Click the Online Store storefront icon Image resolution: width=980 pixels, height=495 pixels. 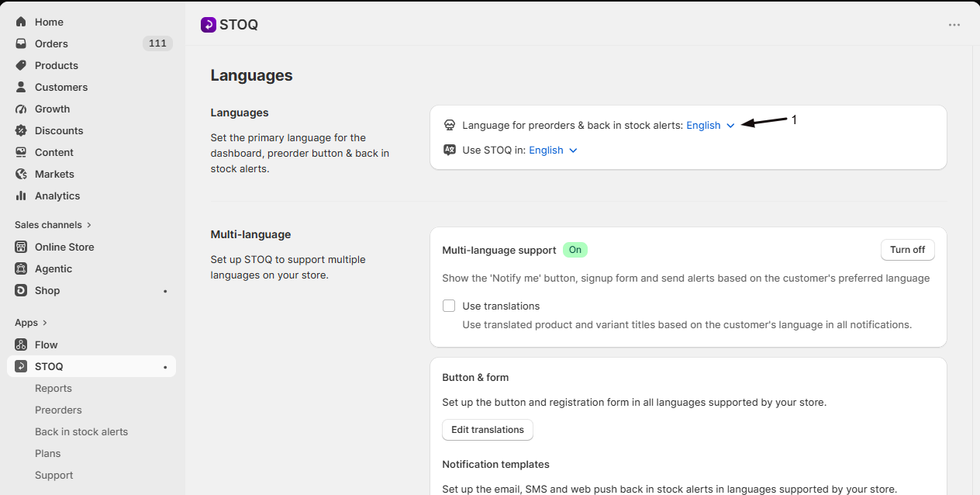[21, 247]
